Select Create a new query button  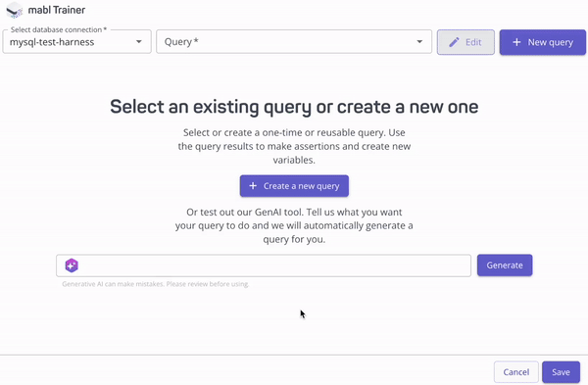294,186
